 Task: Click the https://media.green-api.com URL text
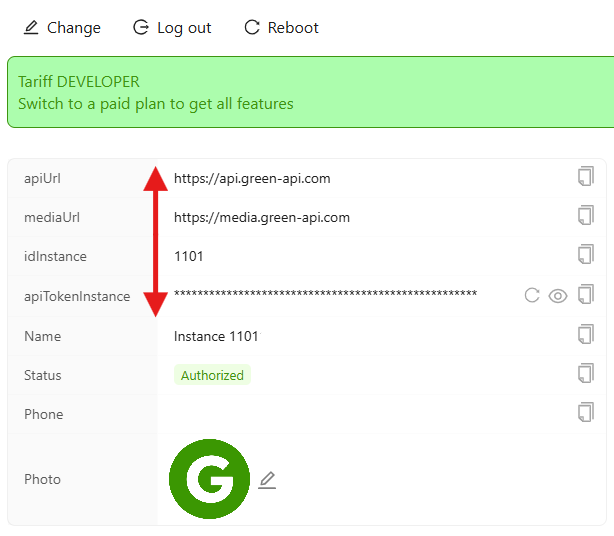tap(261, 218)
